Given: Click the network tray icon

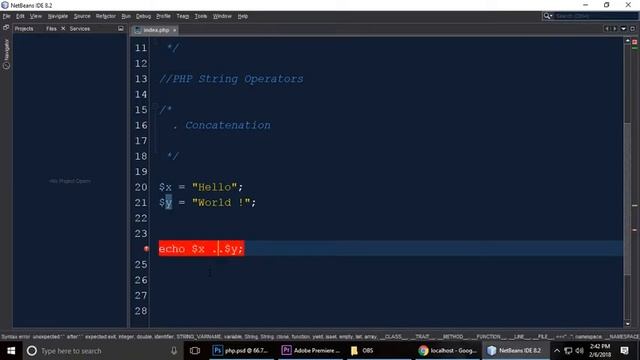Looking at the screenshot, I should coord(568,351).
